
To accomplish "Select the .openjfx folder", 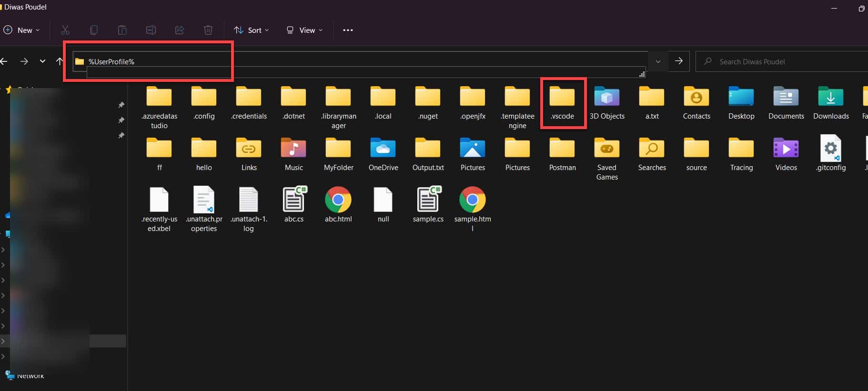I will pos(473,103).
